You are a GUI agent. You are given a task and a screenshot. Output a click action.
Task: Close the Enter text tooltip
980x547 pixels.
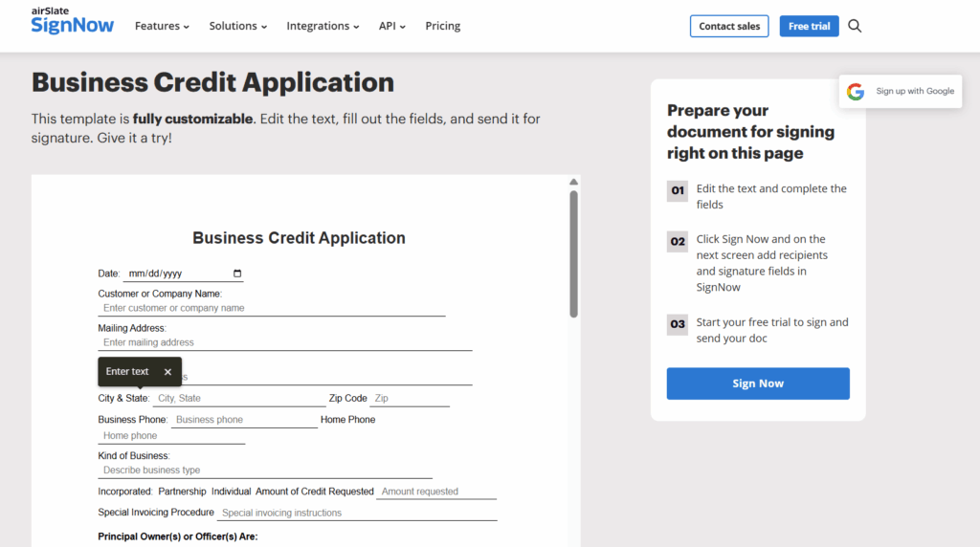[167, 372]
